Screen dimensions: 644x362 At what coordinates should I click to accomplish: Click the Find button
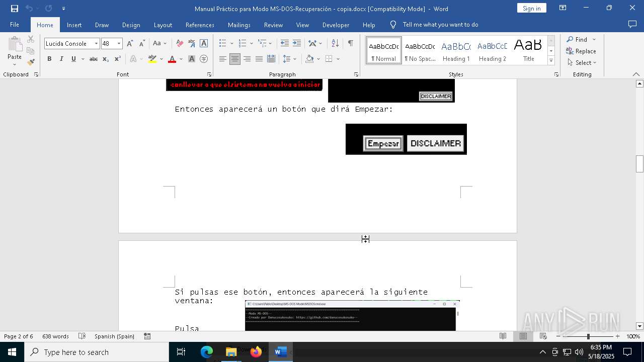(577, 39)
